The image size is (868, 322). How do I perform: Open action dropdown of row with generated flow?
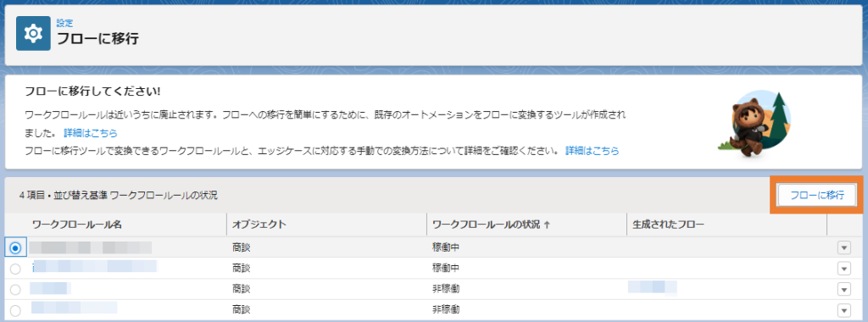click(843, 289)
